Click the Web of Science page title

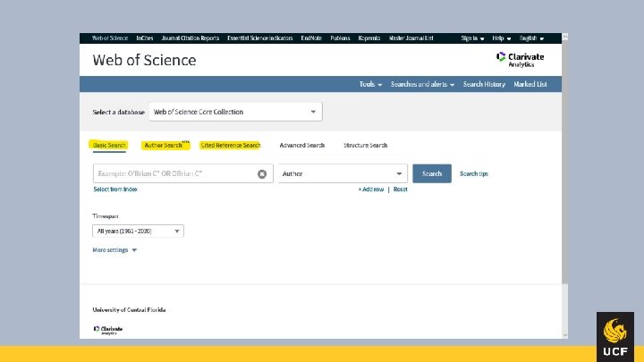[144, 61]
